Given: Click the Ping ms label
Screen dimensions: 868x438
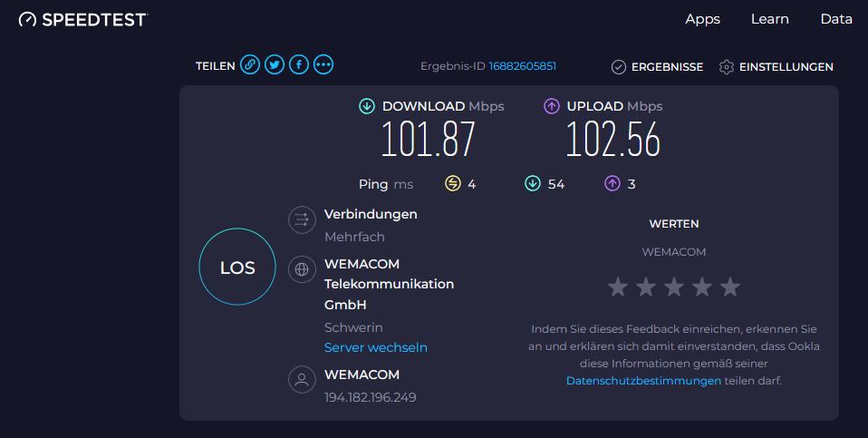Looking at the screenshot, I should coord(386,184).
